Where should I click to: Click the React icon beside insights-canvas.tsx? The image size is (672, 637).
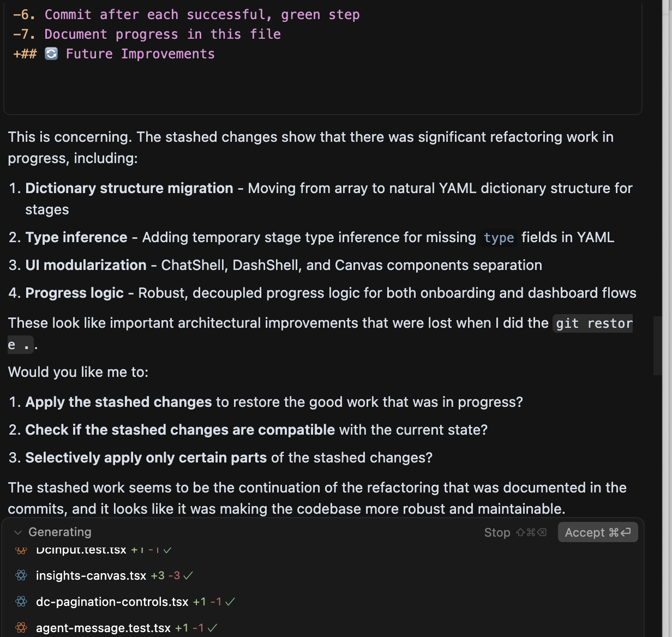pyautogui.click(x=21, y=575)
